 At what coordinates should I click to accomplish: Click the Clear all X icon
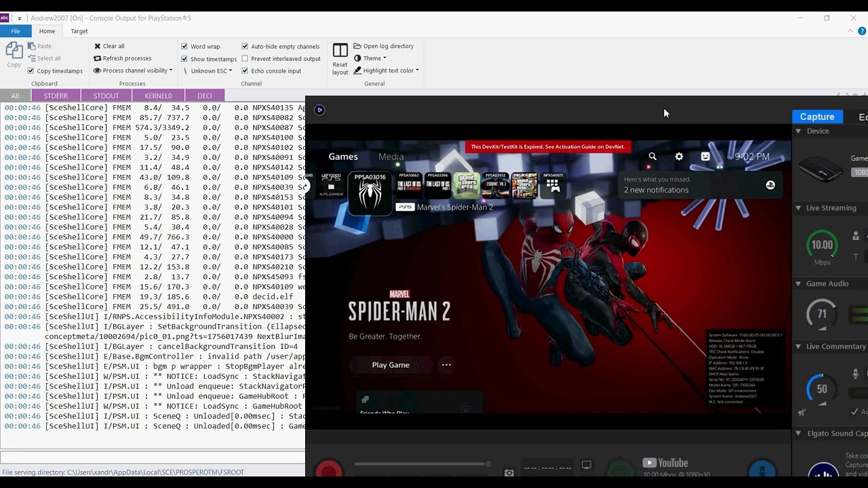(x=97, y=46)
